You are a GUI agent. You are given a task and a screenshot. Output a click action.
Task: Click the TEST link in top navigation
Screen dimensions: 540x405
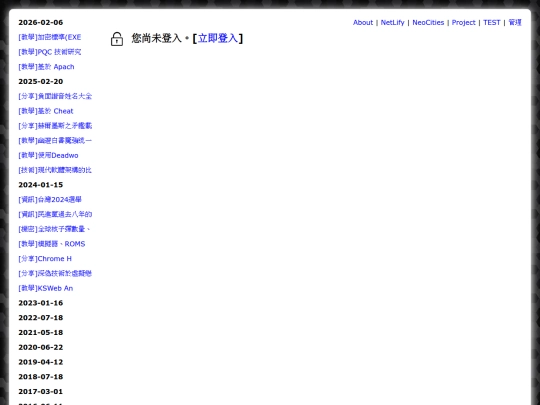click(491, 22)
